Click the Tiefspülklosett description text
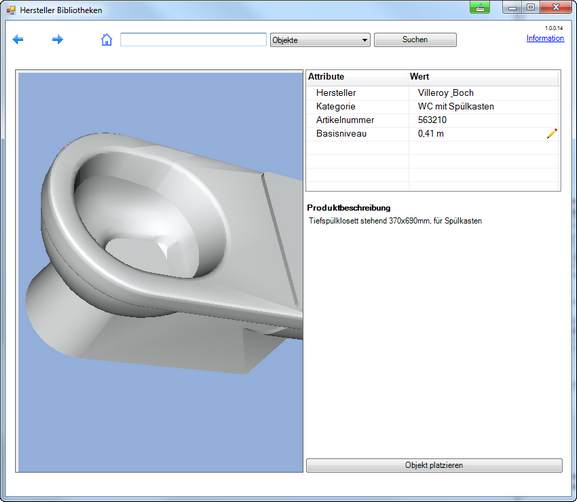Viewport: 577px width, 502px height. tap(395, 221)
